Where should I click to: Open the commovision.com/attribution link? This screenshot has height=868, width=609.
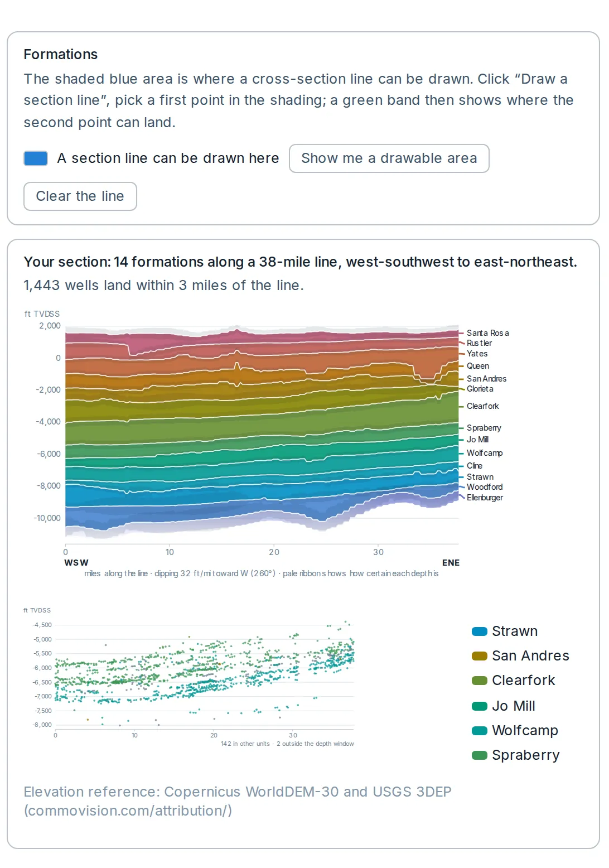click(128, 811)
